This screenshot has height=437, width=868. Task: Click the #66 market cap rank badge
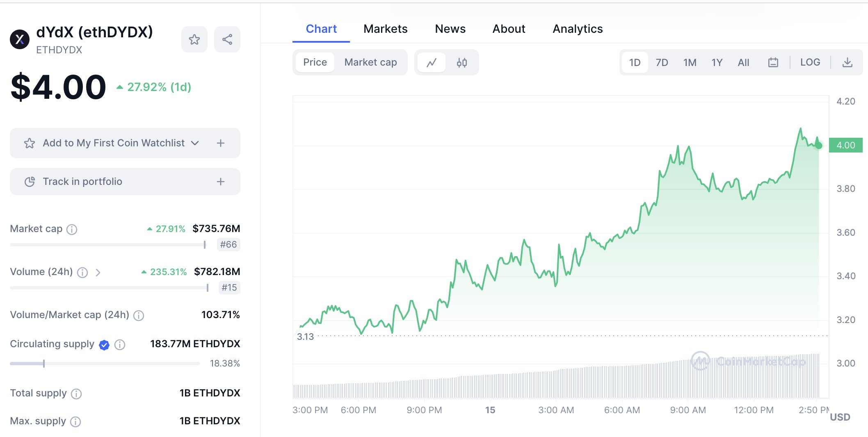228,245
